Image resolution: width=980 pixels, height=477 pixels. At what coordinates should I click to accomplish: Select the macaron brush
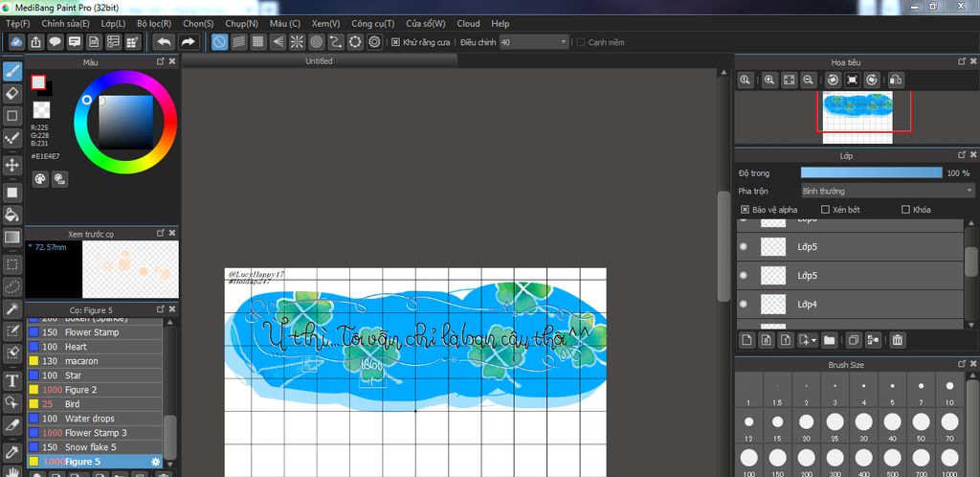click(95, 361)
